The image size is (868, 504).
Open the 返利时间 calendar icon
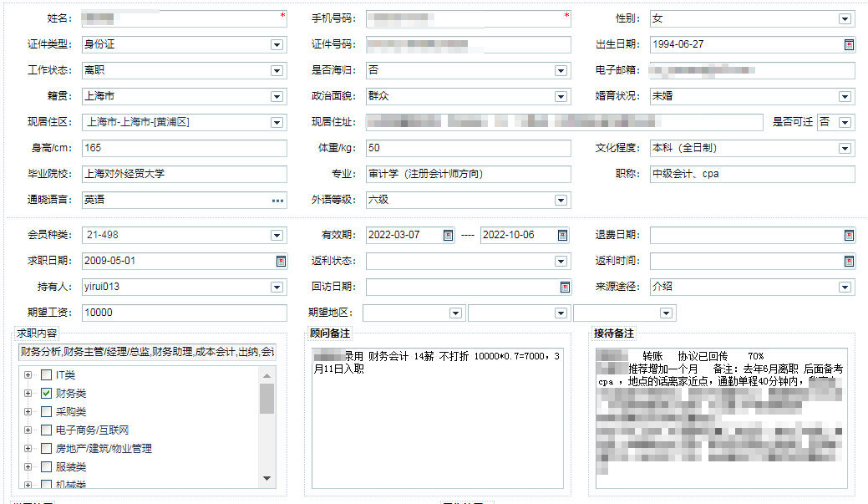coord(849,261)
